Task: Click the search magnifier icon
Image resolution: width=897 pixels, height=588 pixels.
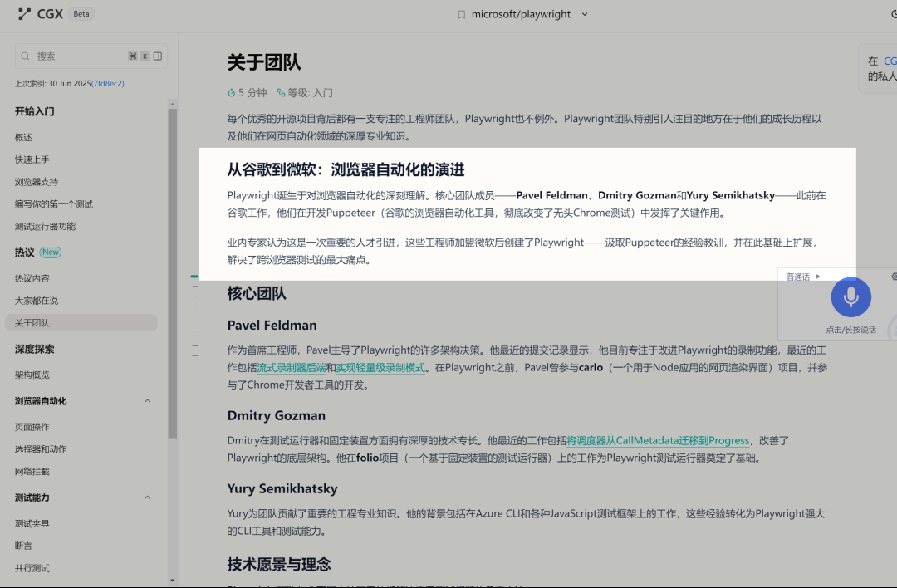Action: (x=25, y=56)
